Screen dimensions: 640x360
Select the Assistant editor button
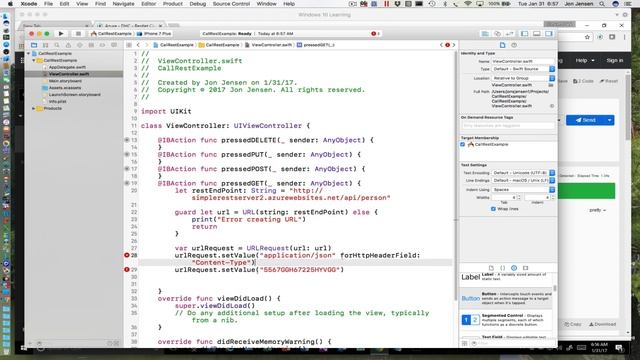coord(497,33)
